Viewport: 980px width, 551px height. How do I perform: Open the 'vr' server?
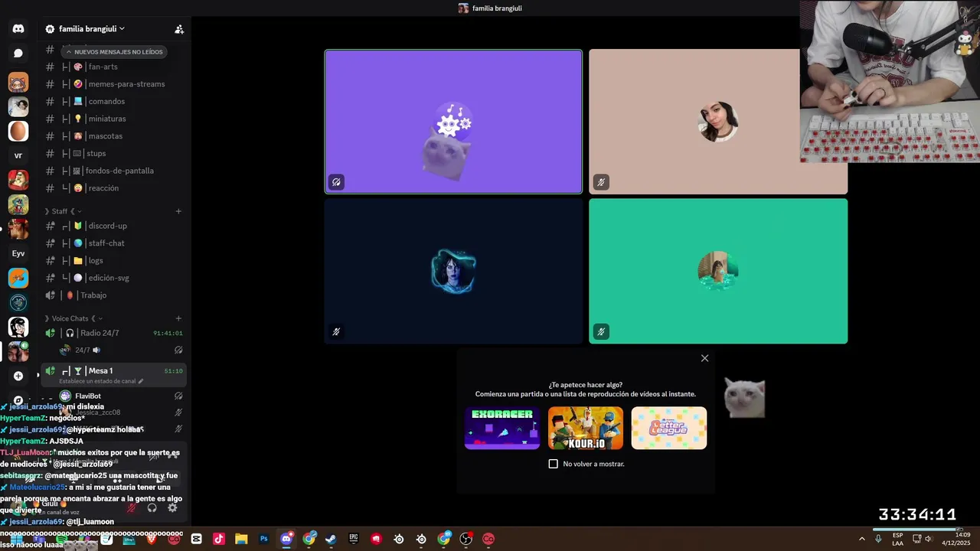click(18, 155)
